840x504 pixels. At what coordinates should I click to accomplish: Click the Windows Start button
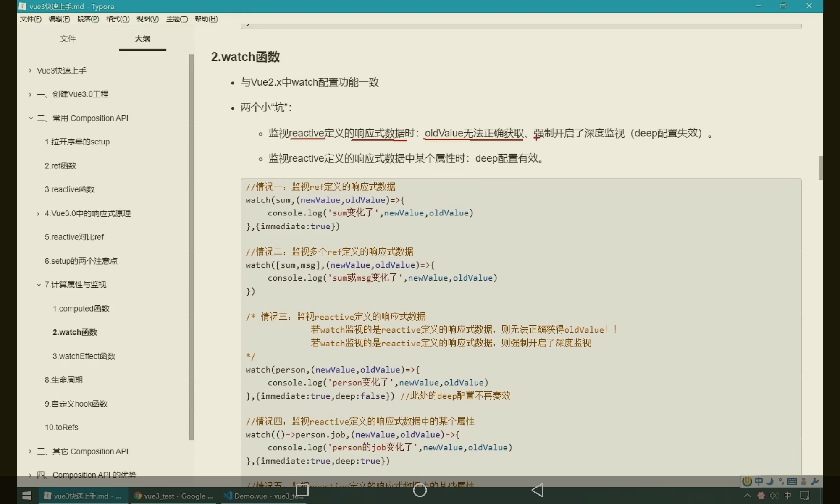tap(27, 496)
